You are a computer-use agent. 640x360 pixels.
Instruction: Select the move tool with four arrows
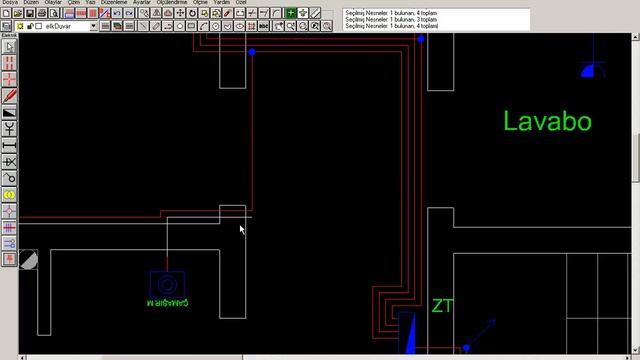coord(180,13)
